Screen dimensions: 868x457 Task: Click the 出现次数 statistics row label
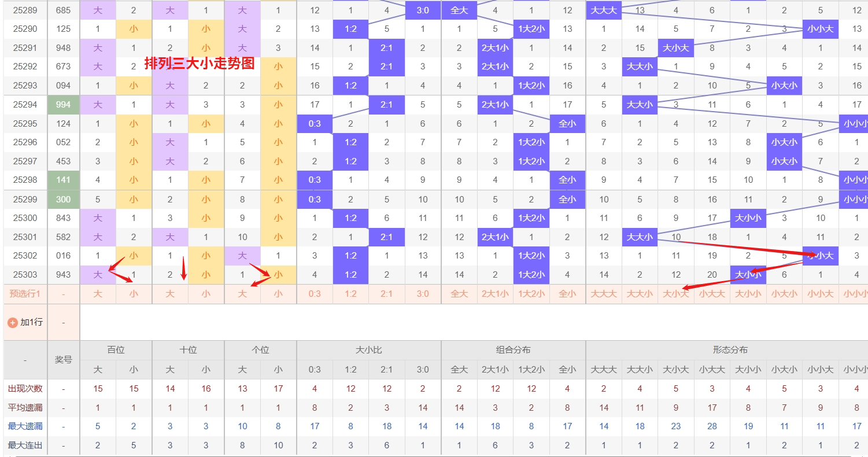(x=25, y=389)
